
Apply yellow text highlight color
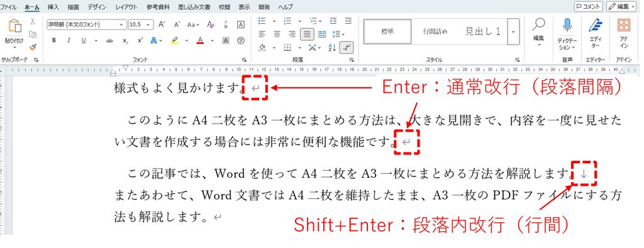175,41
